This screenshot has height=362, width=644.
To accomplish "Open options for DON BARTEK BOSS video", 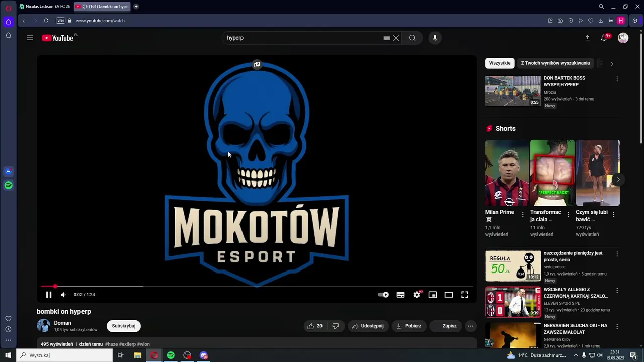I will click(617, 79).
